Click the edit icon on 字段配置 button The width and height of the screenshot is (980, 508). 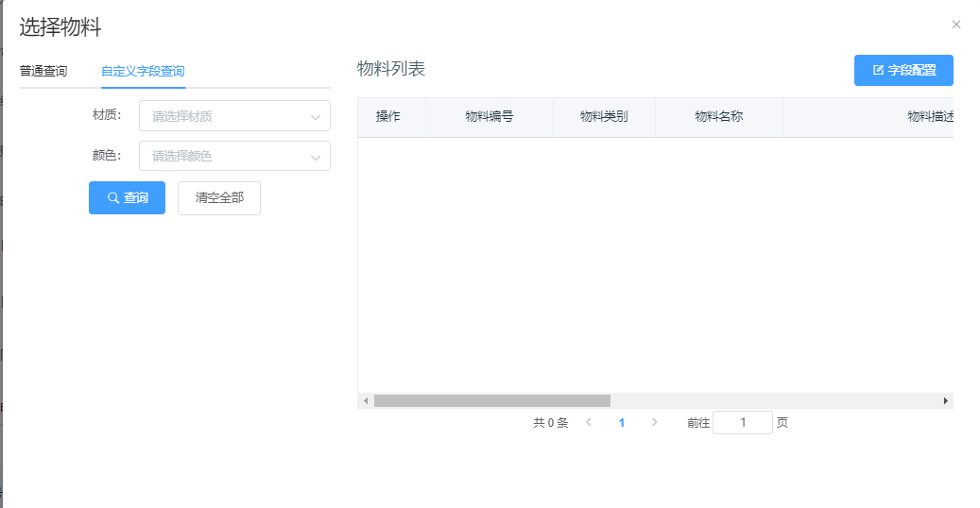[x=878, y=71]
